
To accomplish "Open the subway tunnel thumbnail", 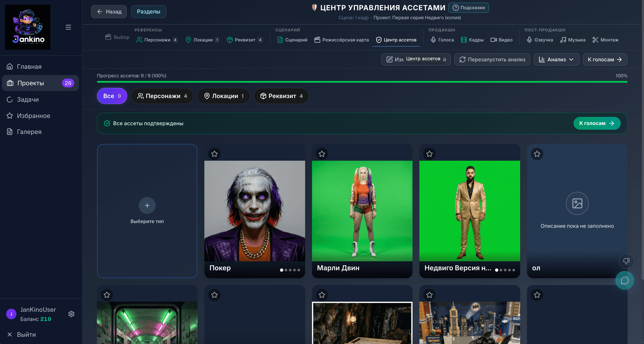I will tap(147, 323).
